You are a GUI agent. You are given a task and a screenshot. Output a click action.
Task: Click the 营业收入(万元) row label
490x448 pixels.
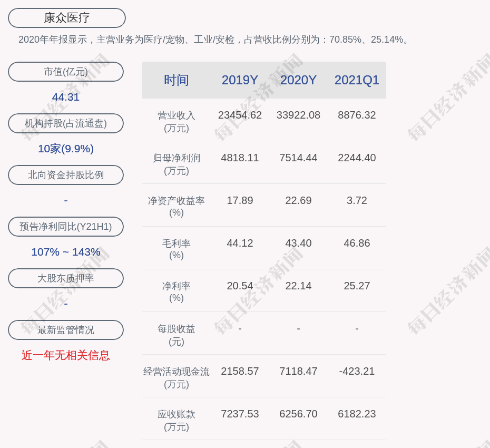[x=177, y=122]
